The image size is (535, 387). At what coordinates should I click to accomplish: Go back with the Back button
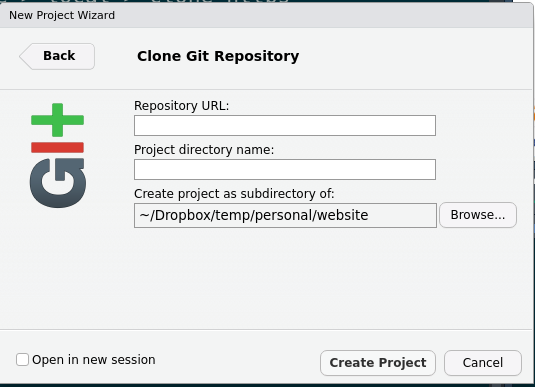(x=57, y=56)
